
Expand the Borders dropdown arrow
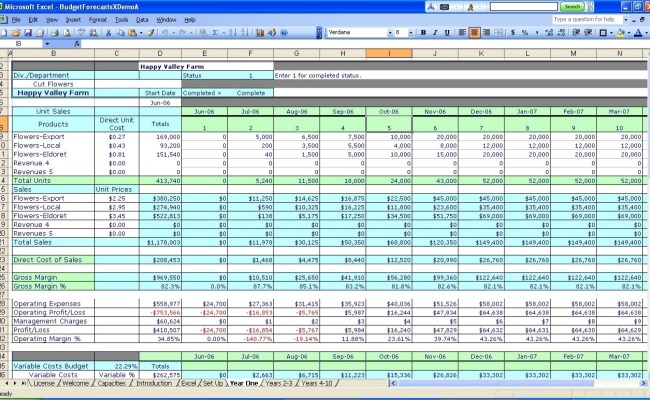(x=611, y=33)
